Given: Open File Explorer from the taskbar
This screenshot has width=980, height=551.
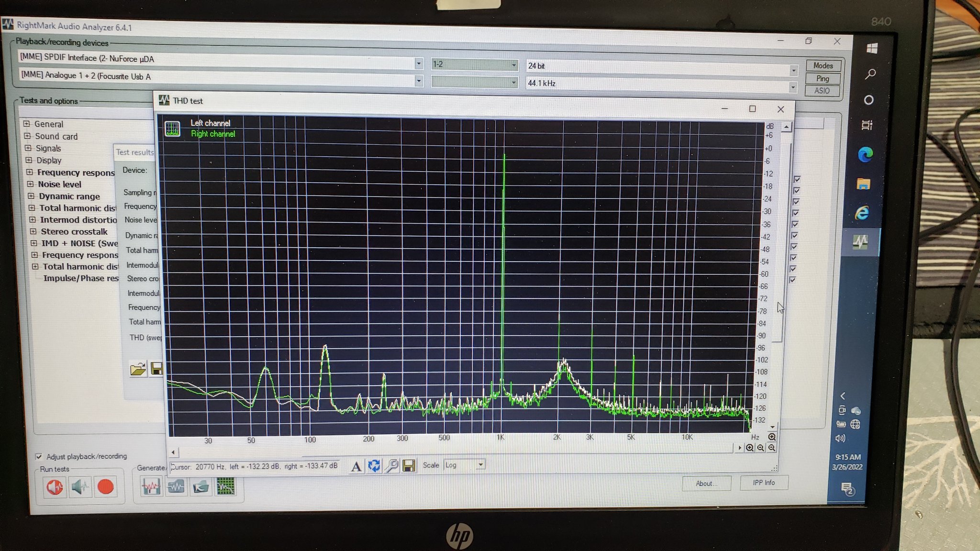Looking at the screenshot, I should click(863, 184).
